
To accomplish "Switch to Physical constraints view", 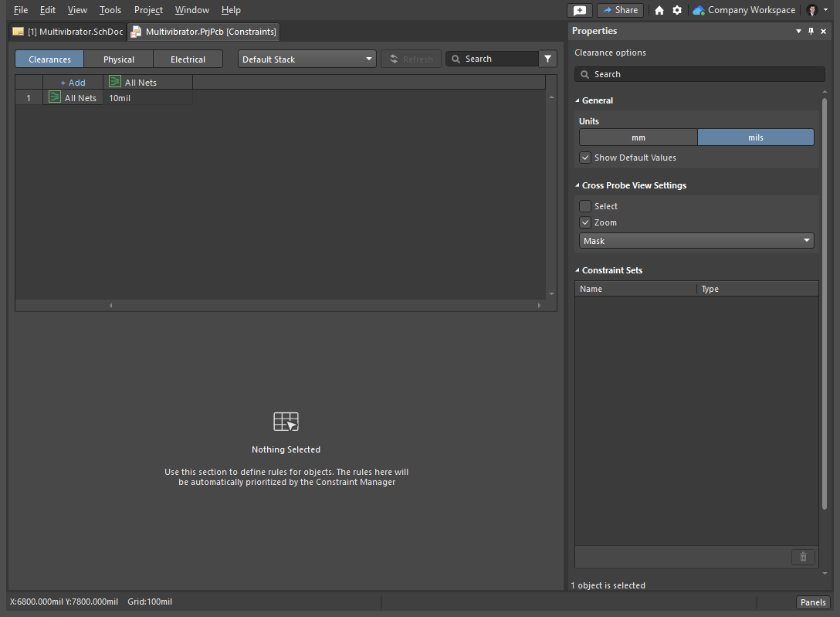I will 119,59.
